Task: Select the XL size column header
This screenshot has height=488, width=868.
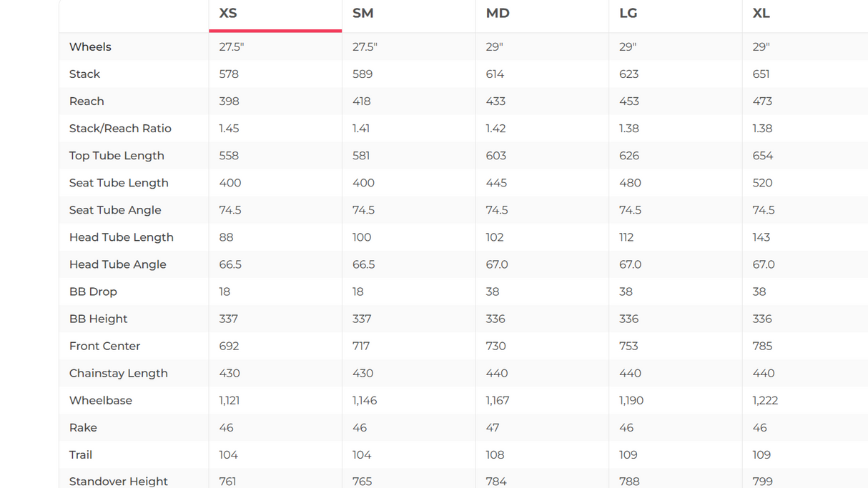Action: pos(761,14)
